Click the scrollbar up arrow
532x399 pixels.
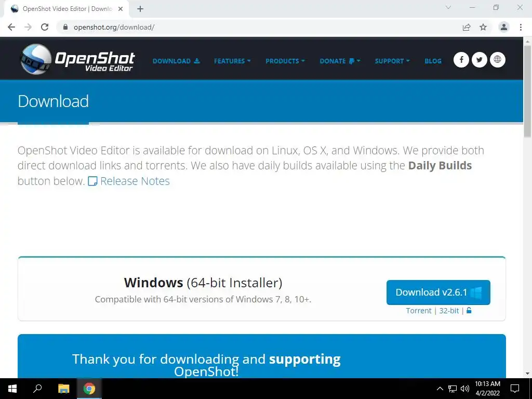pyautogui.click(x=527, y=41)
